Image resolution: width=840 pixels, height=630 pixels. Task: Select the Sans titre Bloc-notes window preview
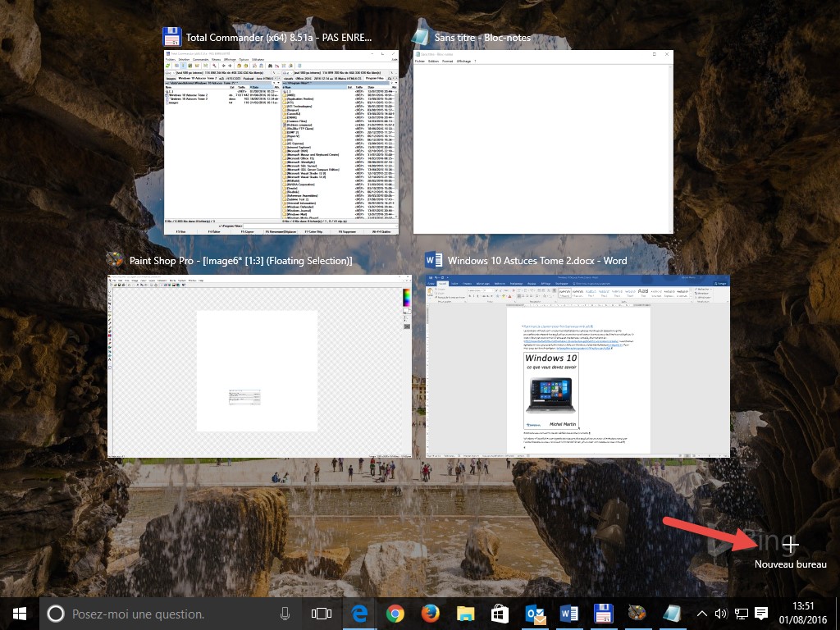click(x=542, y=142)
